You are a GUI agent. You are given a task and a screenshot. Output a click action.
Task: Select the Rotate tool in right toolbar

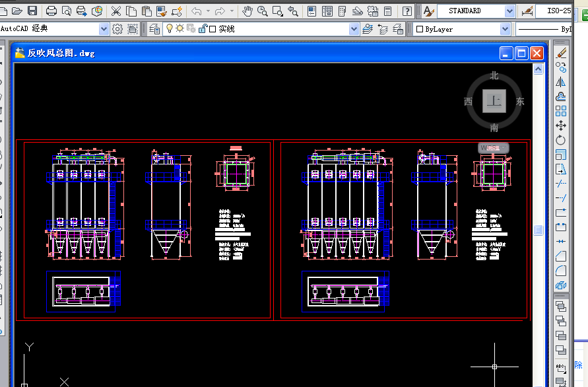(x=561, y=140)
